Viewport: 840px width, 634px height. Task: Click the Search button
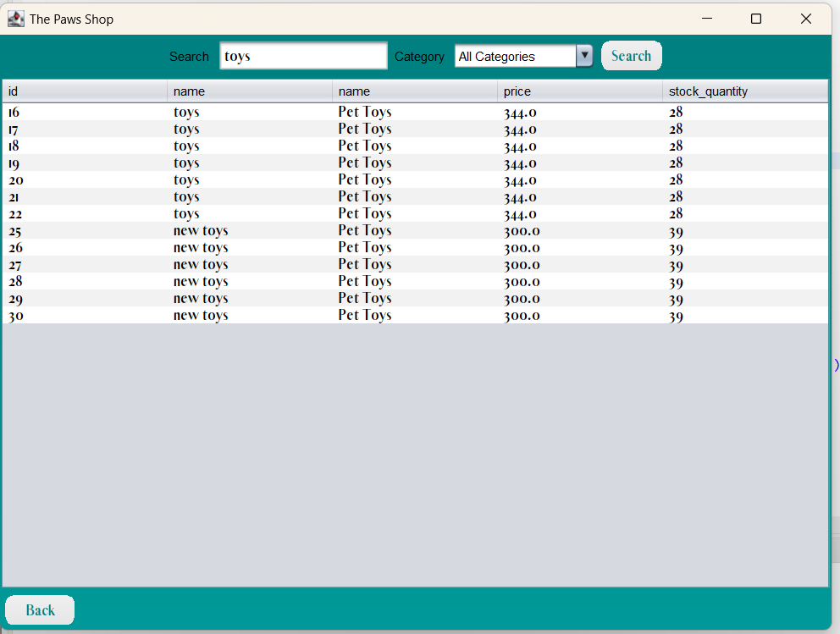[631, 55]
